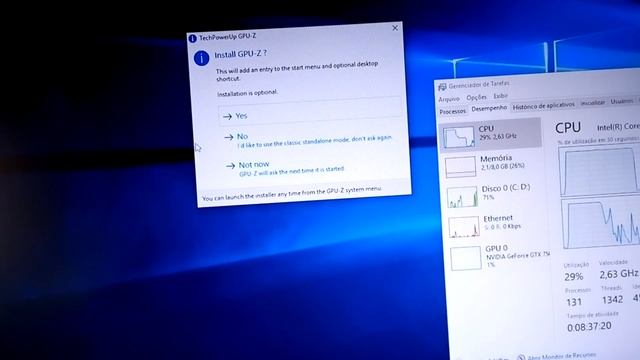640x360 pixels.
Task: Click the blue info icon beside Install GPU-Z
Action: tap(201, 58)
